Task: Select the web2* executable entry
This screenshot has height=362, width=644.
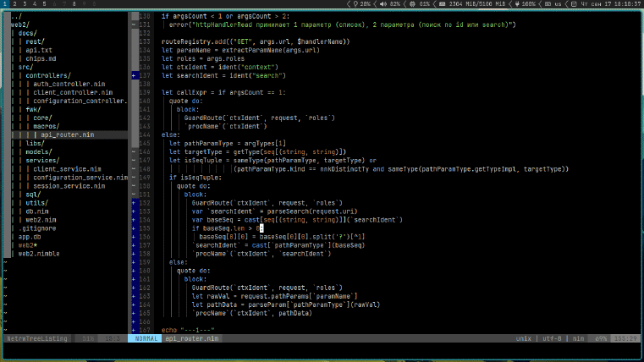Action: click(28, 245)
